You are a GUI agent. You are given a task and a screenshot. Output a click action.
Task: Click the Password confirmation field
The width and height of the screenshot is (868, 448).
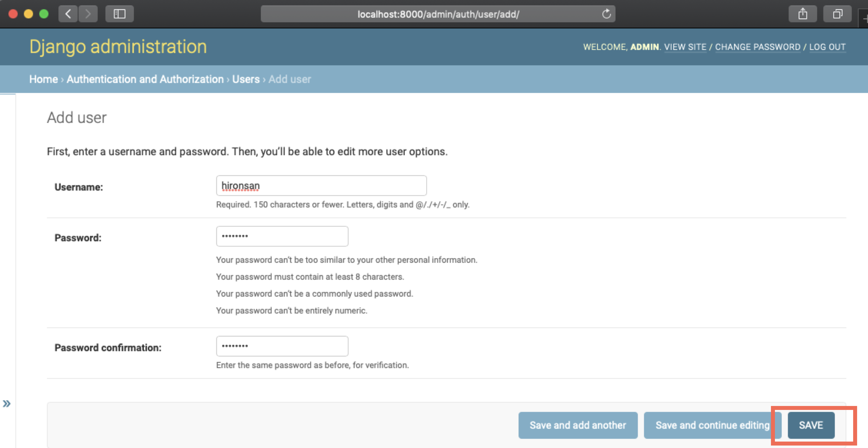point(282,346)
